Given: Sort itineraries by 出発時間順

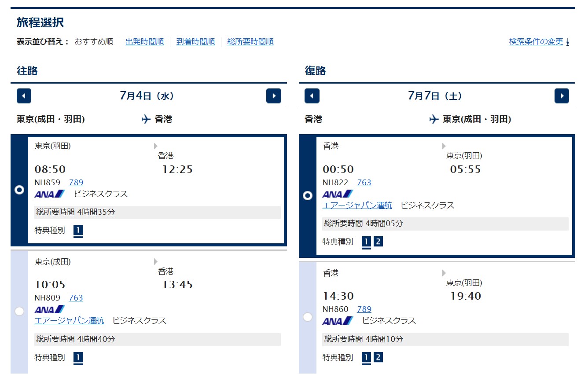Looking at the screenshot, I should point(144,42).
